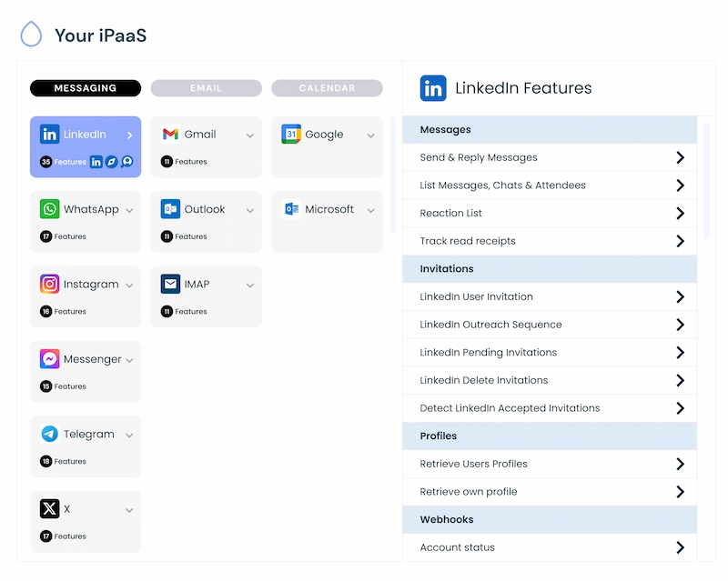Click the Instagram logo icon
The image size is (728, 581).
pos(50,285)
